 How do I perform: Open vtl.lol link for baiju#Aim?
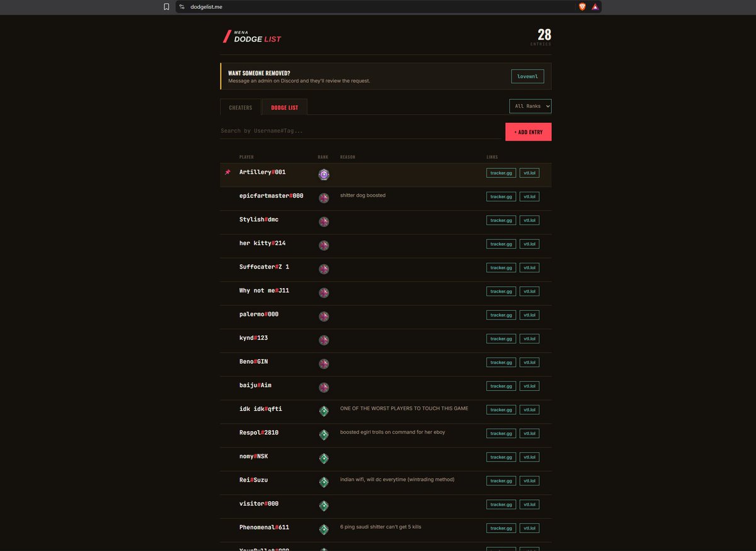click(529, 386)
